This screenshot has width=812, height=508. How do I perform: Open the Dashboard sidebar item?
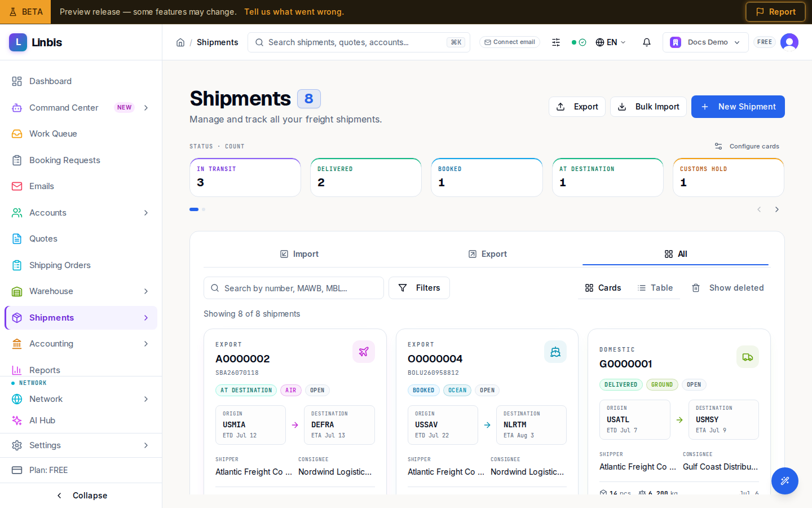click(x=81, y=81)
